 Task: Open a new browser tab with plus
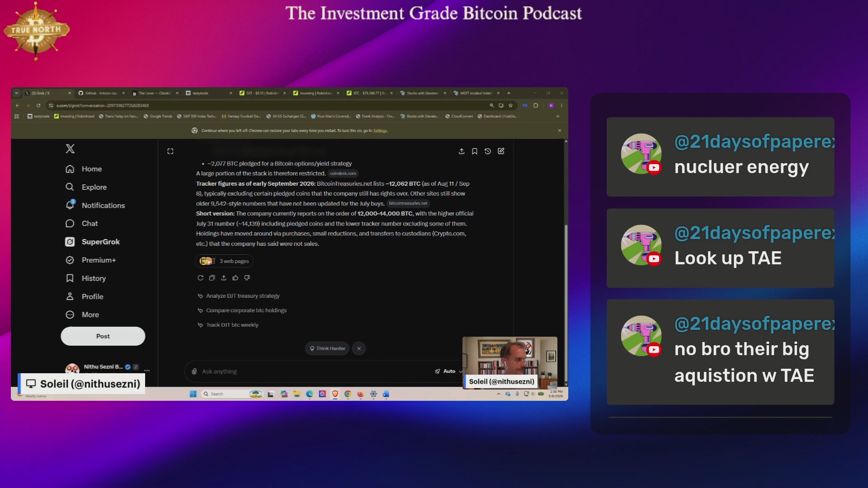click(x=509, y=93)
